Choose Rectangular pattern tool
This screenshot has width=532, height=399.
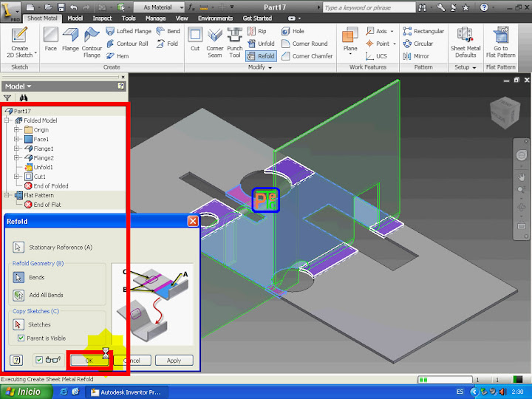(423, 31)
